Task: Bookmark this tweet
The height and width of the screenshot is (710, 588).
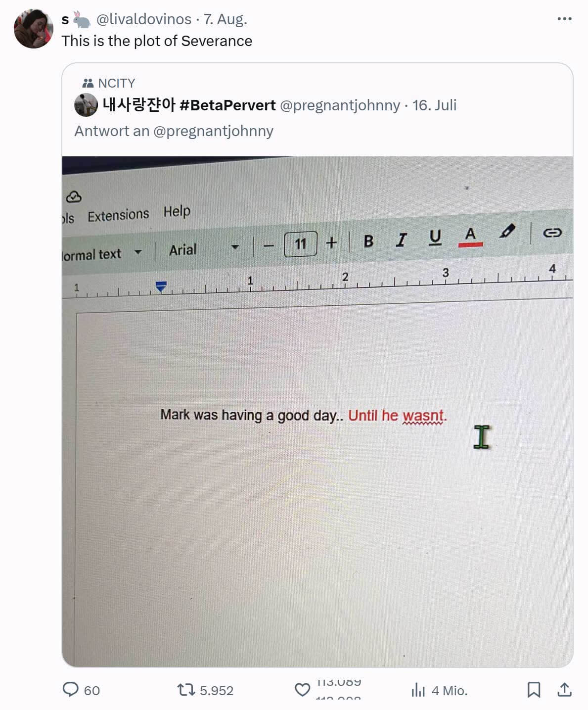Action: (534, 690)
